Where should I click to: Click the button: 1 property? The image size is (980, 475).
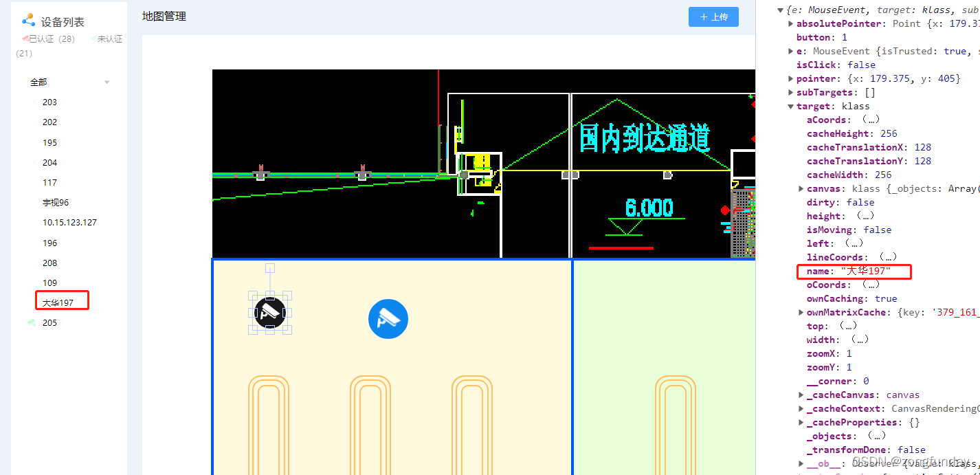click(x=822, y=37)
